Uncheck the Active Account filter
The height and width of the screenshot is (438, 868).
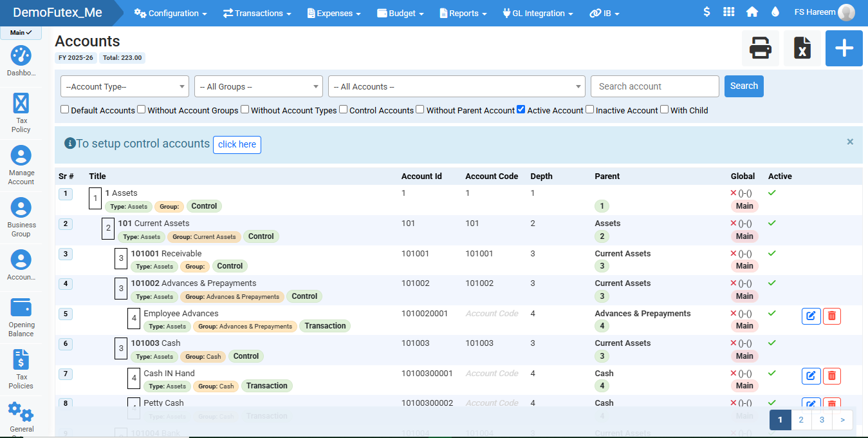click(521, 110)
